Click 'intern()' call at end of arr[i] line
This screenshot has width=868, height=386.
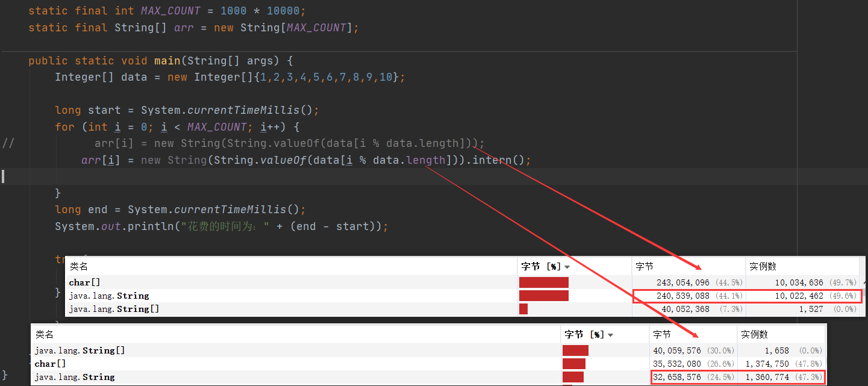click(x=499, y=160)
